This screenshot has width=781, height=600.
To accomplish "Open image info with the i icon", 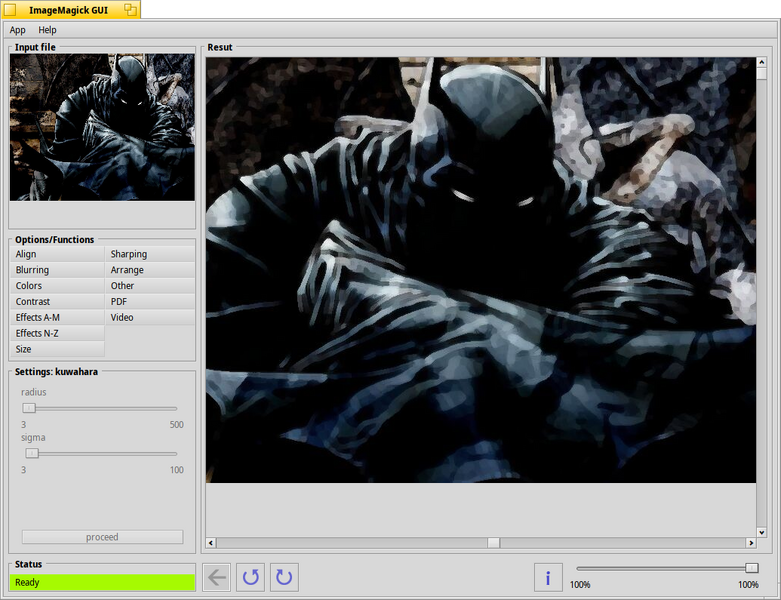I will pos(548,578).
